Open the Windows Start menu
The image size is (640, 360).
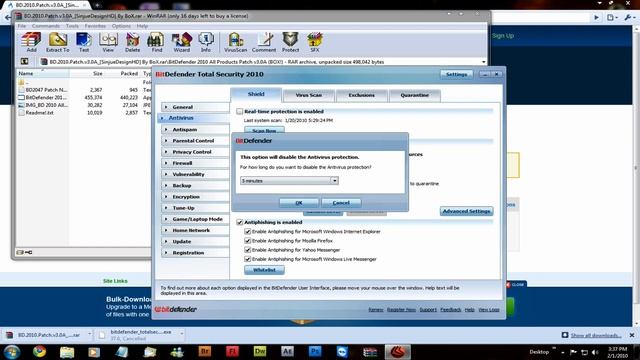pyautogui.click(x=12, y=351)
